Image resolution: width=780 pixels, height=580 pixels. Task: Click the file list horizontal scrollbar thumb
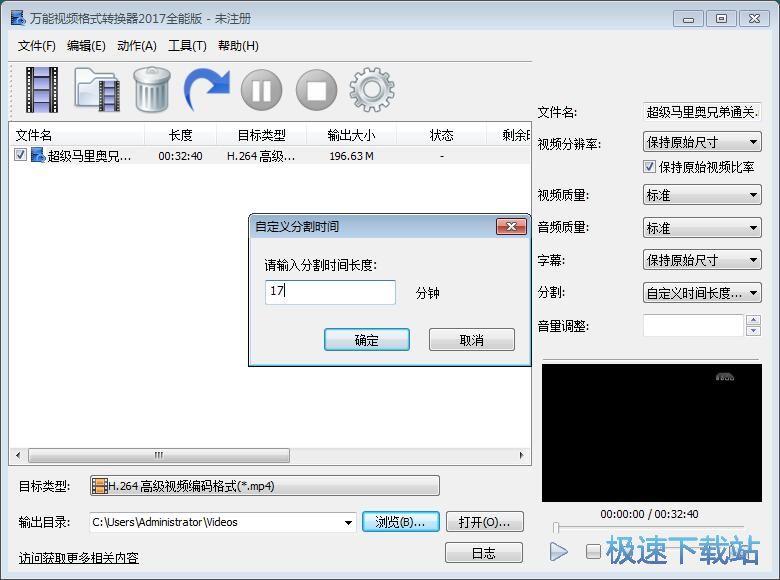(x=159, y=455)
